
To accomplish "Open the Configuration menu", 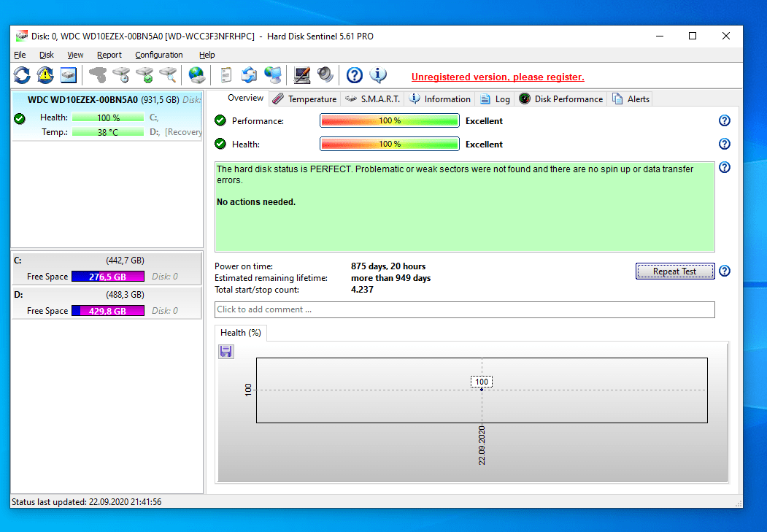I will (159, 55).
